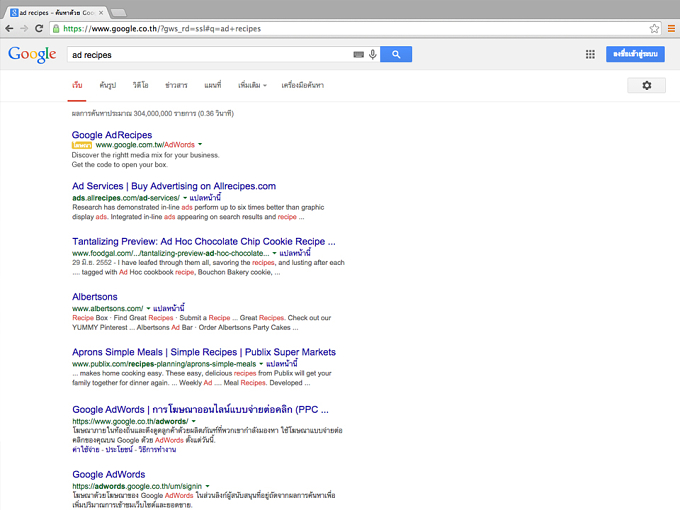Expand arrow next to ads.allrecipes.com URL

tap(185, 198)
